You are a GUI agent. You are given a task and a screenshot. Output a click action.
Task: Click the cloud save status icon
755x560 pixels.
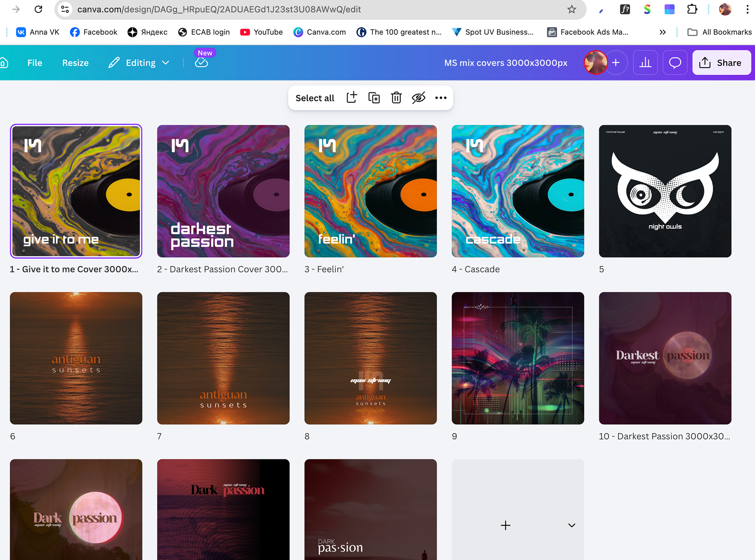201,63
